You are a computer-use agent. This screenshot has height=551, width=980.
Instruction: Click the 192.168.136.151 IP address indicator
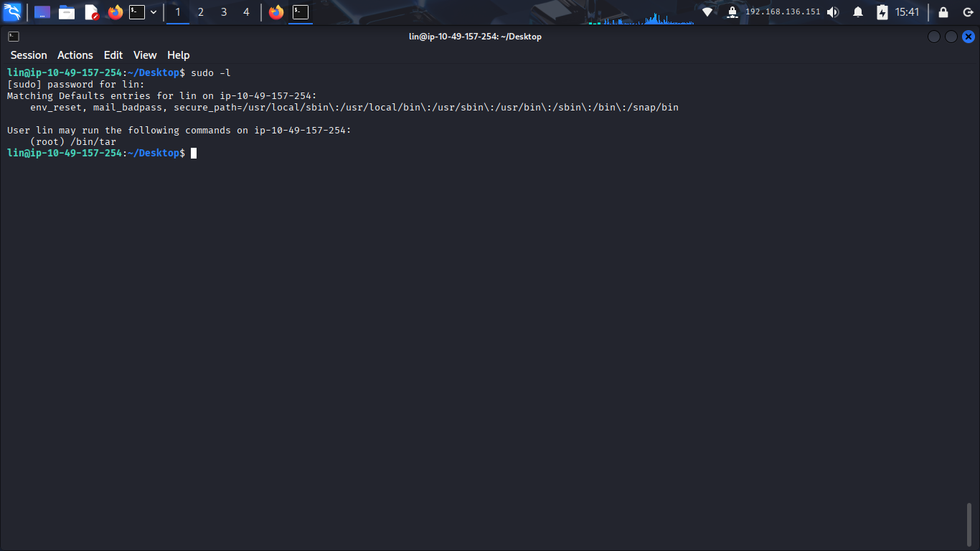783,12
